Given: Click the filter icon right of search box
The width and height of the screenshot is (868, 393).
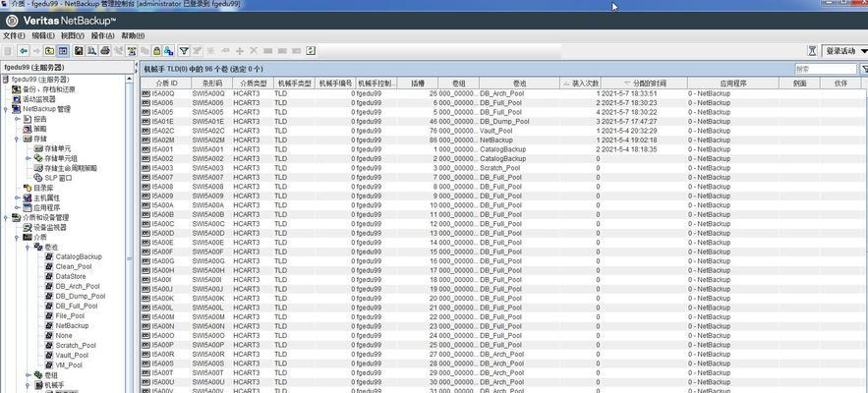Looking at the screenshot, I should point(863,69).
